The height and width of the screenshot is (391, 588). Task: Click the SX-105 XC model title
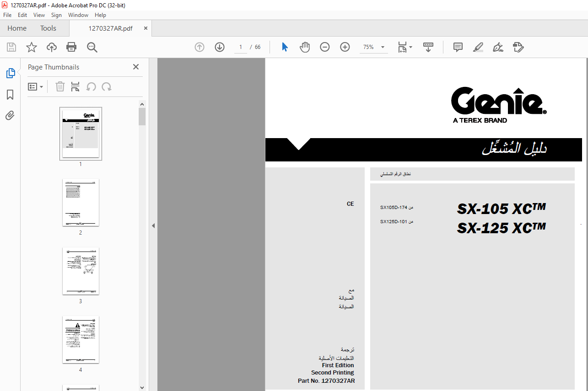coord(501,209)
